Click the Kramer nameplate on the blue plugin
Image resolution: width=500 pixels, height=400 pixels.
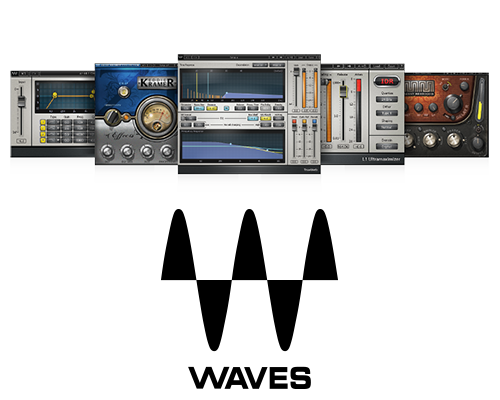[x=157, y=83]
